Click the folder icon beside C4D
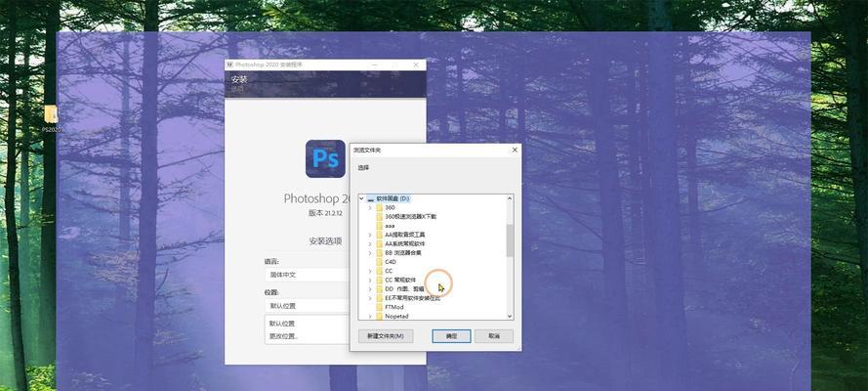The image size is (868, 391). (379, 261)
